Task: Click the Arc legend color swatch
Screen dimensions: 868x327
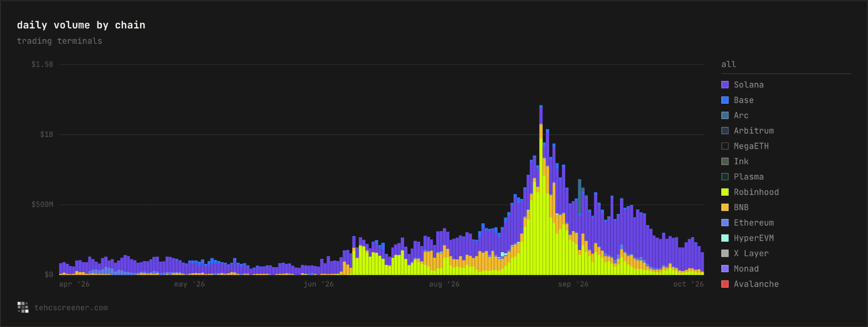Action: coord(725,115)
